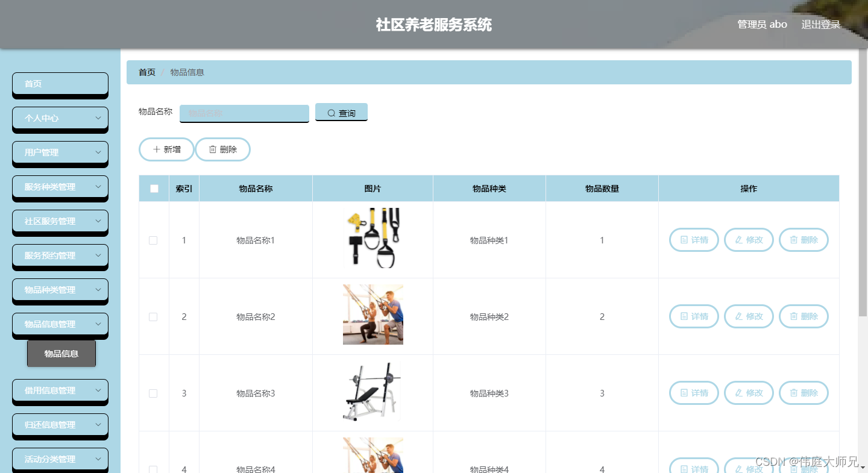The height and width of the screenshot is (473, 868).
Task: Click the 修改 pencil icon in row 2
Action: point(739,316)
